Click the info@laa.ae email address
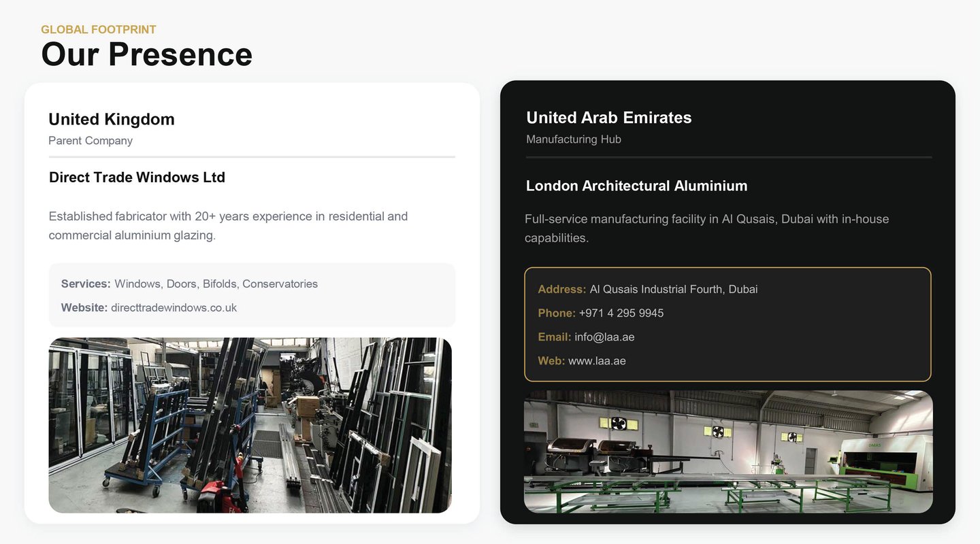Image resolution: width=980 pixels, height=544 pixels. (604, 337)
